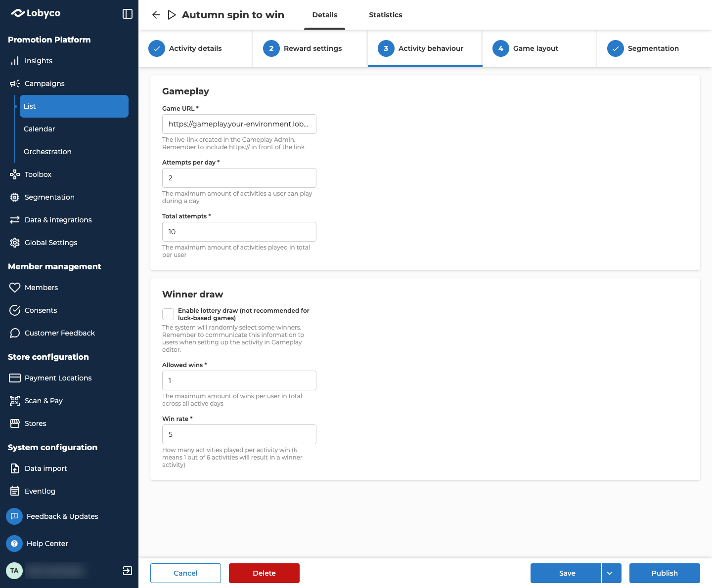Click the Eventlog calendar icon
The width and height of the screenshot is (712, 588).
pyautogui.click(x=15, y=491)
